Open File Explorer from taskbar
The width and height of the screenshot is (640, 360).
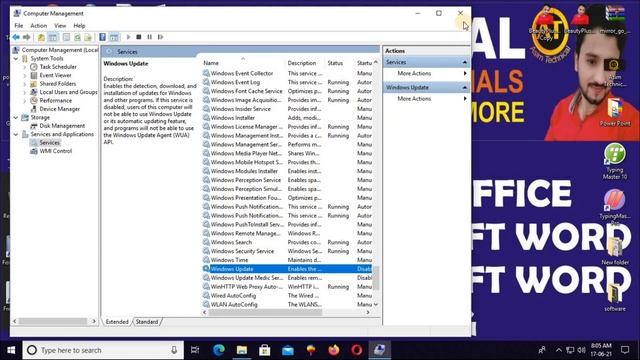tap(242, 350)
